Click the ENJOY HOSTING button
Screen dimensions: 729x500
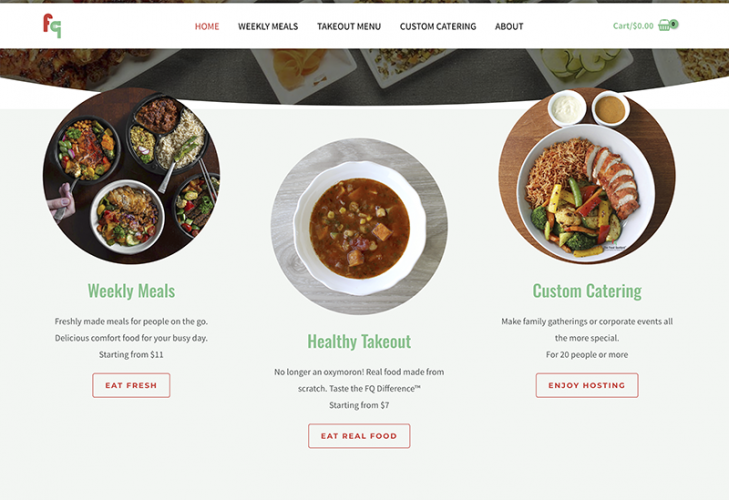coord(587,385)
